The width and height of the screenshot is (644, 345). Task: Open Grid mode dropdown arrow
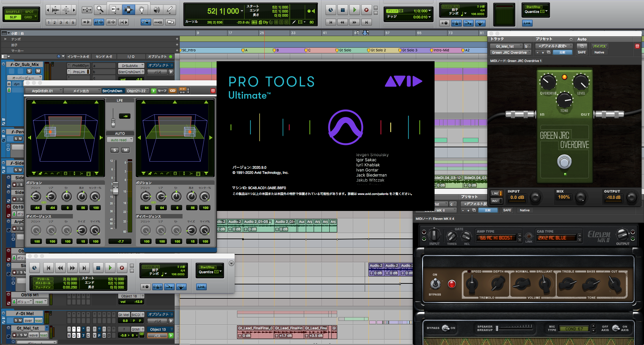click(x=35, y=17)
